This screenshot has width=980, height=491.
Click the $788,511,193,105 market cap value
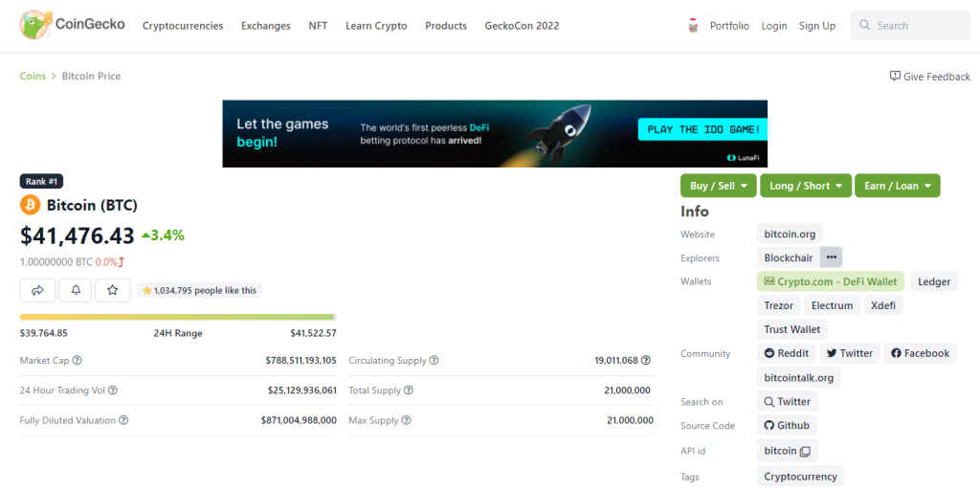coord(301,361)
